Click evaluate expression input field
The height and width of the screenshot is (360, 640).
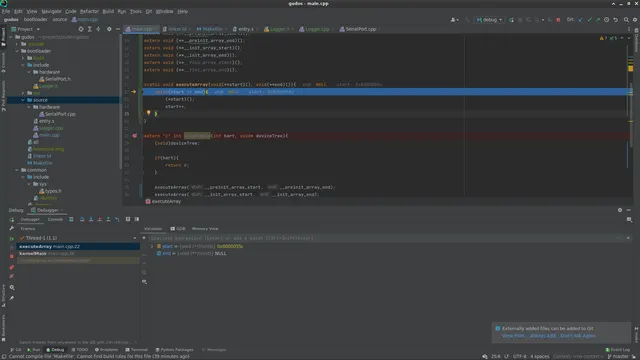[x=384, y=238]
